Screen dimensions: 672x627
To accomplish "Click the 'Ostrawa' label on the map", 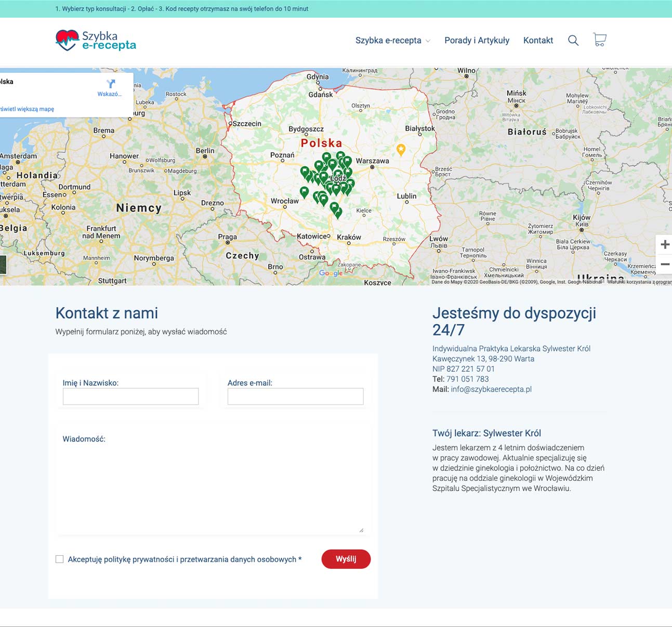I will 312,257.
